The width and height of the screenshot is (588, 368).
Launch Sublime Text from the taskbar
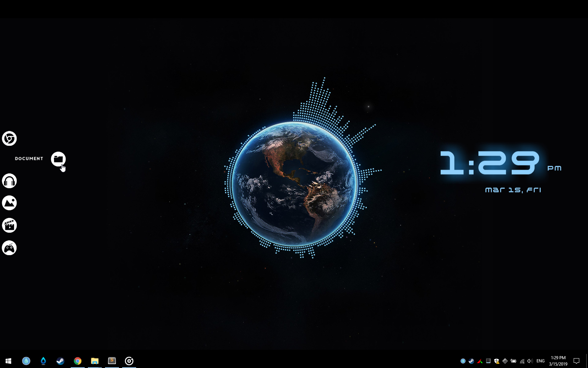[112, 361]
